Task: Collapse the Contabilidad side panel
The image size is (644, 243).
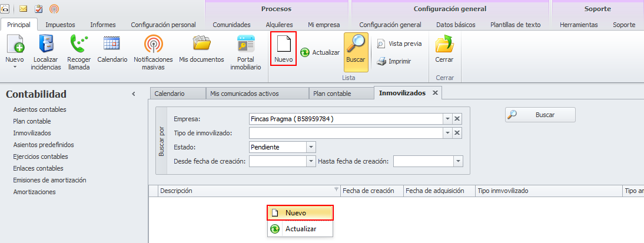Action: point(134,94)
